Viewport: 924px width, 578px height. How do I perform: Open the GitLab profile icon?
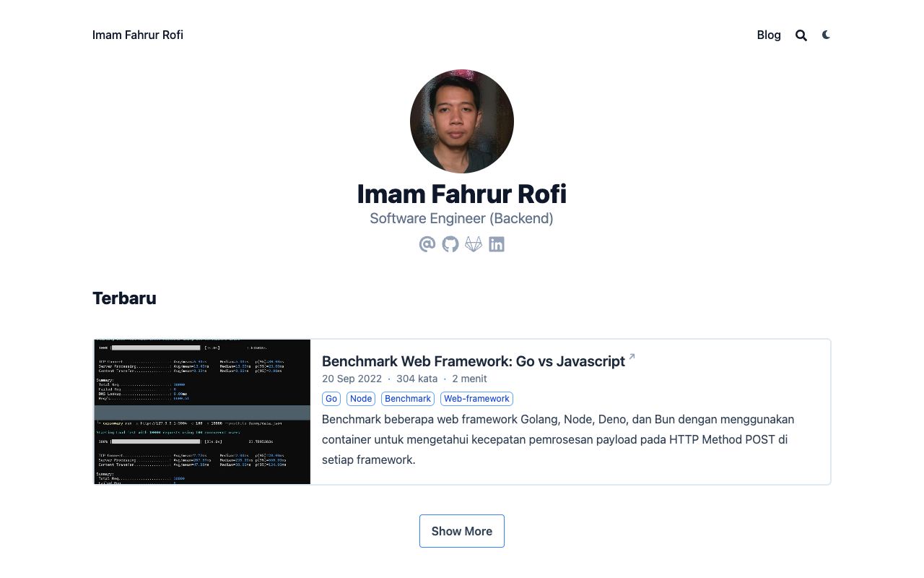pyautogui.click(x=474, y=244)
